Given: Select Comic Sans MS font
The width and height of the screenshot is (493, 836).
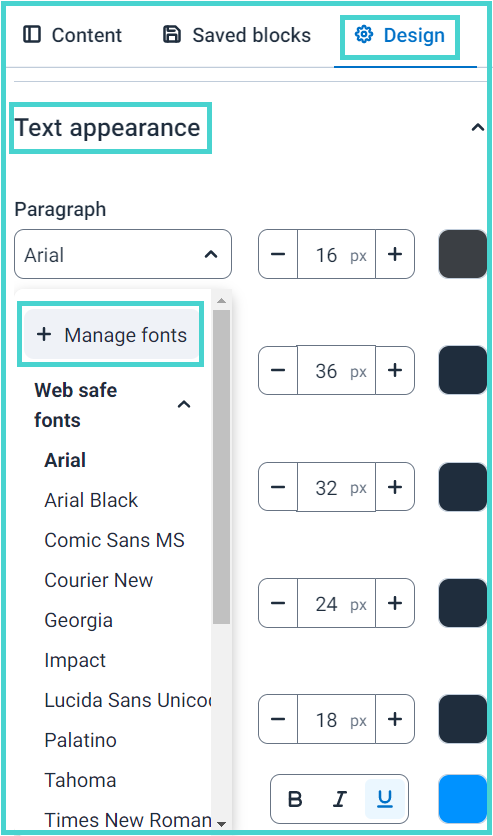Looking at the screenshot, I should tap(114, 541).
